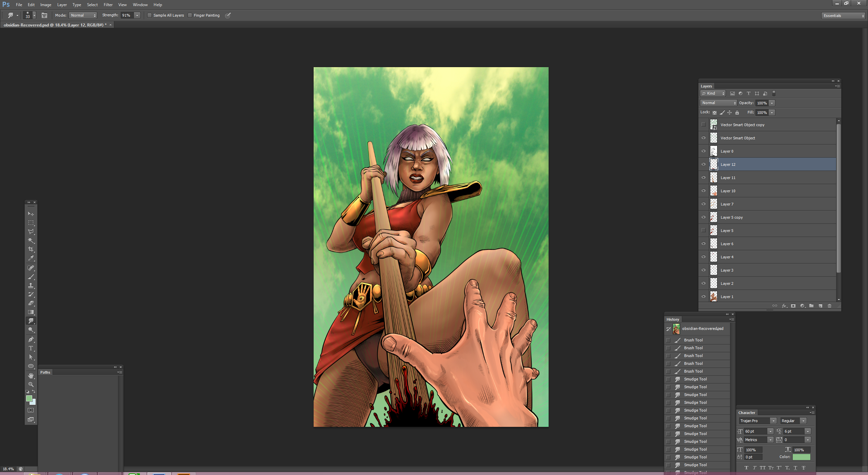Image resolution: width=868 pixels, height=475 pixels.
Task: Create a new layer icon
Action: tap(821, 306)
